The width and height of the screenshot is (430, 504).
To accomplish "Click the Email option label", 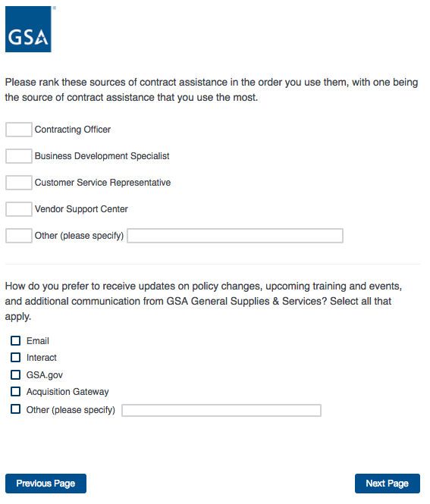I will (38, 341).
